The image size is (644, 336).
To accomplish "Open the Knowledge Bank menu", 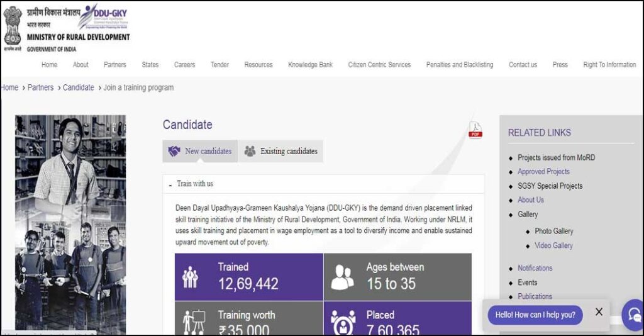I will coord(310,65).
